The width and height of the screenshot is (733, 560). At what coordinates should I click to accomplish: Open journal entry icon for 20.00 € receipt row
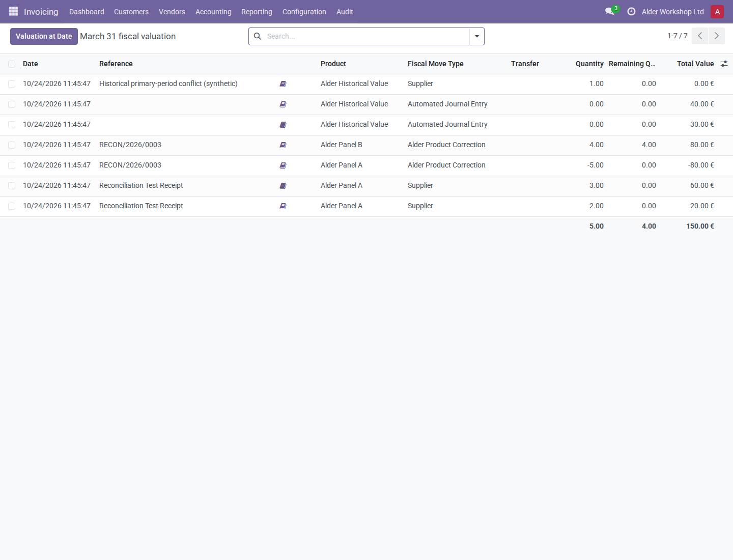pos(283,206)
